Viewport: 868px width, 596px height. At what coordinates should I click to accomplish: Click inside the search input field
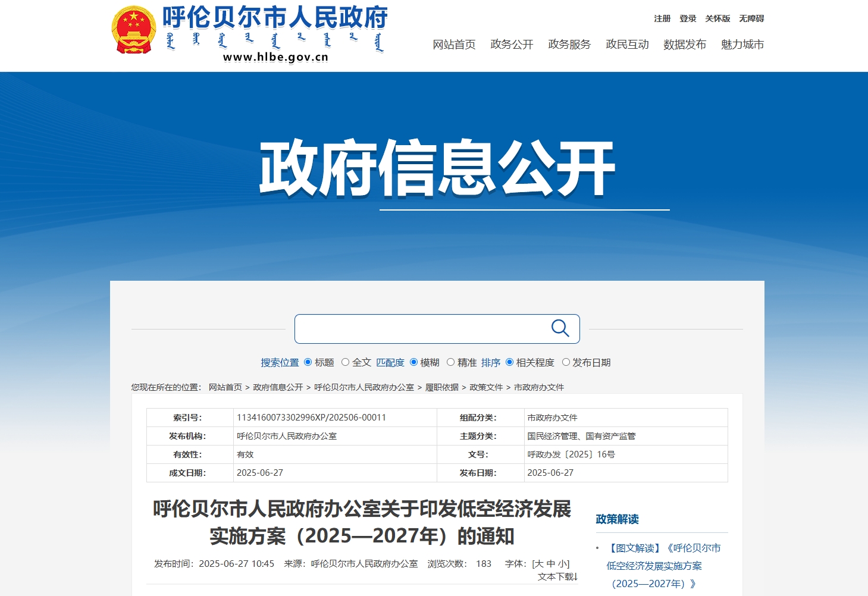419,329
